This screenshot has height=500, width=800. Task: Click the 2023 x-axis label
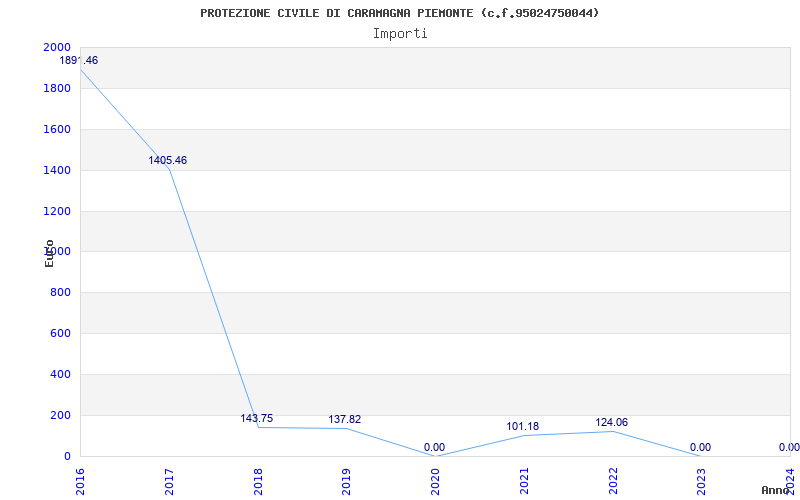pyautogui.click(x=702, y=481)
